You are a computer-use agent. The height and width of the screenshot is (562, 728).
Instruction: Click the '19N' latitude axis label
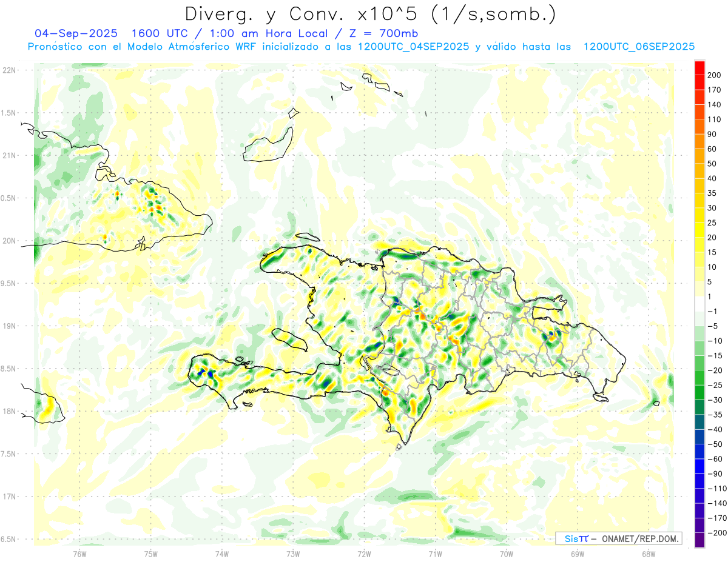[9, 326]
